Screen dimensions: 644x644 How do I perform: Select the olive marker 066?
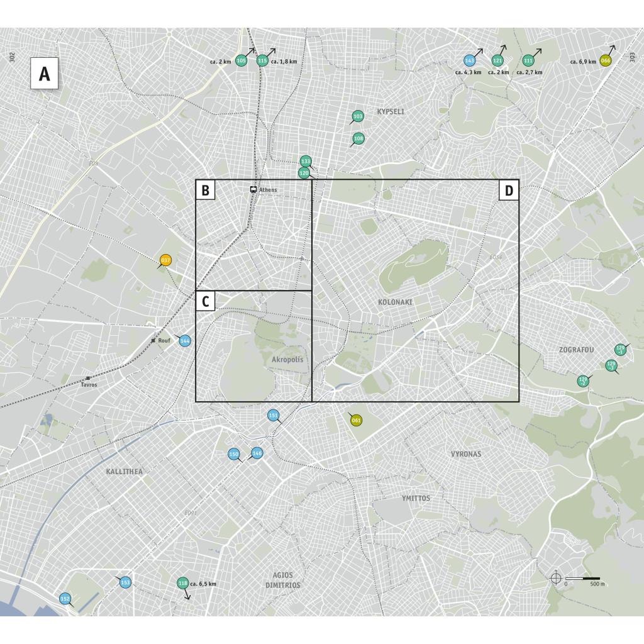605,60
